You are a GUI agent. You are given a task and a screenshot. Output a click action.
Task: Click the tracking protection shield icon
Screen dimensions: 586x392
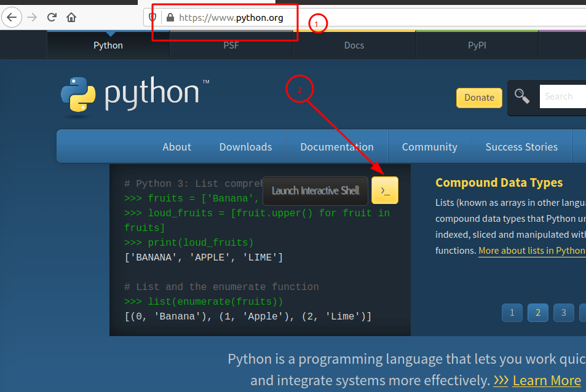(x=153, y=17)
